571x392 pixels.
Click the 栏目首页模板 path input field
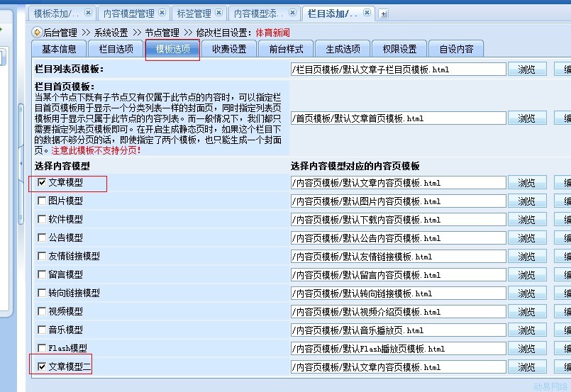point(398,118)
